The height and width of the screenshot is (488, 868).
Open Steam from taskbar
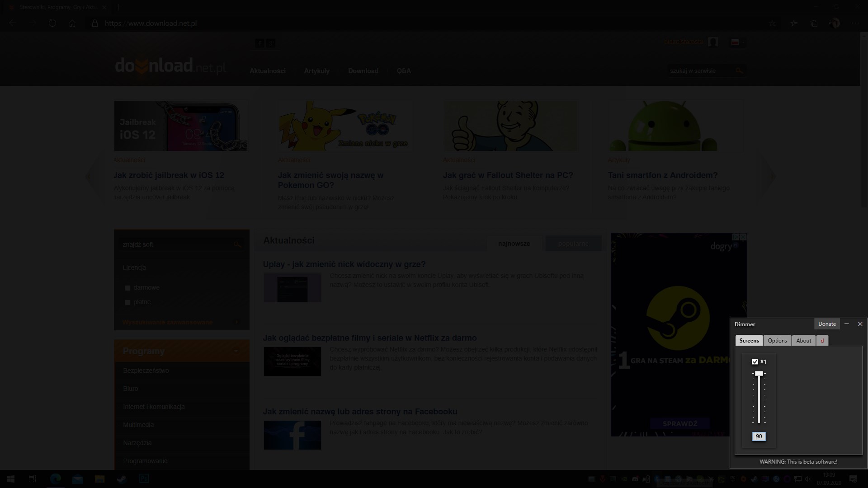coord(122,479)
